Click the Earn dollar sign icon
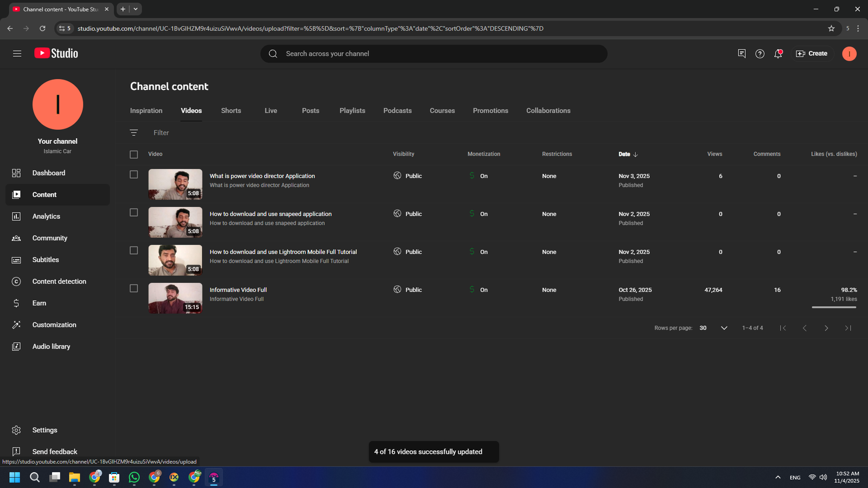Viewport: 868px width, 488px height. point(16,303)
